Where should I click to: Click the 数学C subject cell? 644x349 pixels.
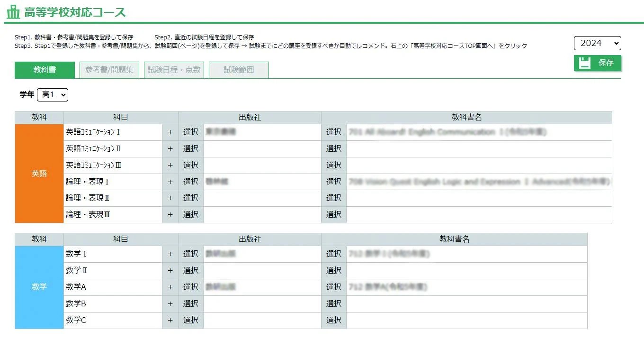click(113, 320)
